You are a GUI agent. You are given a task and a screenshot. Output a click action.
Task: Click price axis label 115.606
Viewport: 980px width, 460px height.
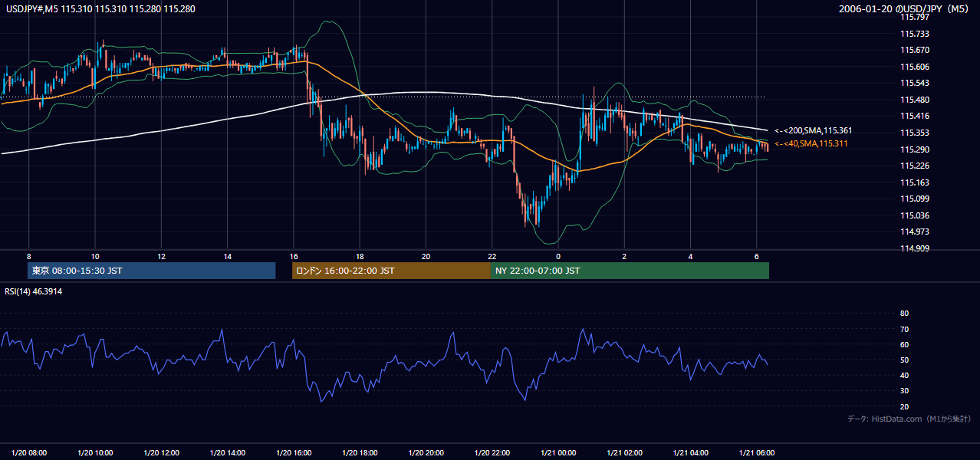(x=913, y=67)
